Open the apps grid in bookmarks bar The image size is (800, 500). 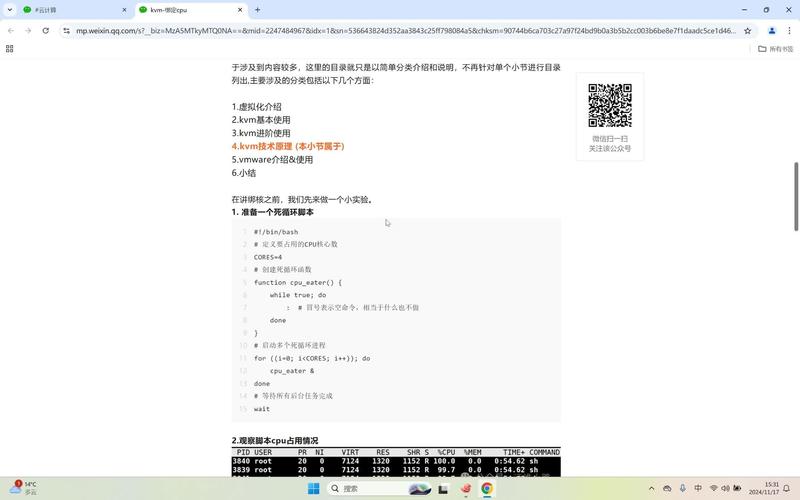pyautogui.click(x=9, y=48)
